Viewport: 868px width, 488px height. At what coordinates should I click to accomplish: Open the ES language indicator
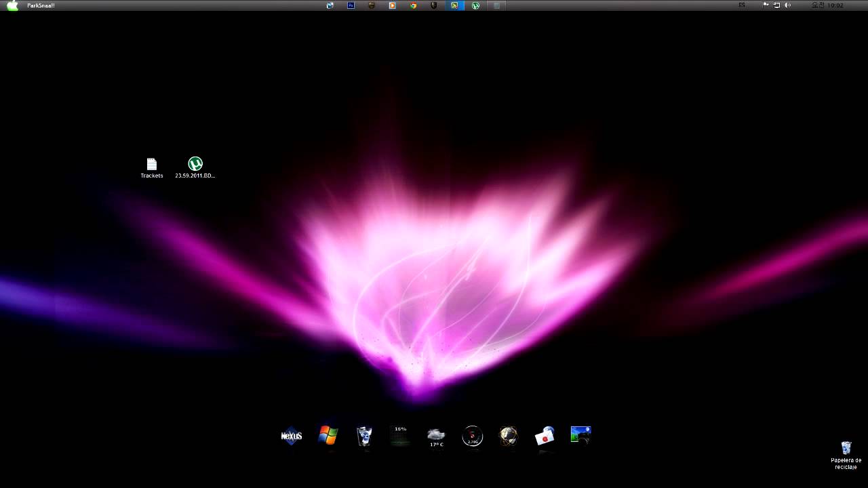pyautogui.click(x=742, y=5)
